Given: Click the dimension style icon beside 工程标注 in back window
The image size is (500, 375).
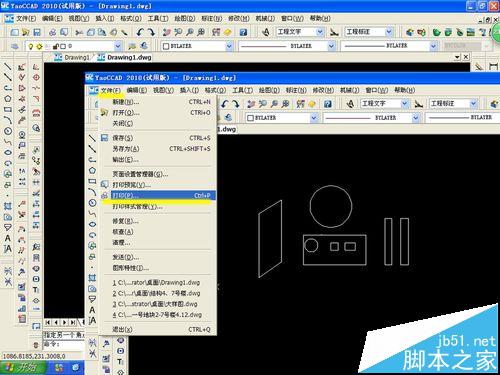Looking at the screenshot, I should pyautogui.click(x=334, y=32).
